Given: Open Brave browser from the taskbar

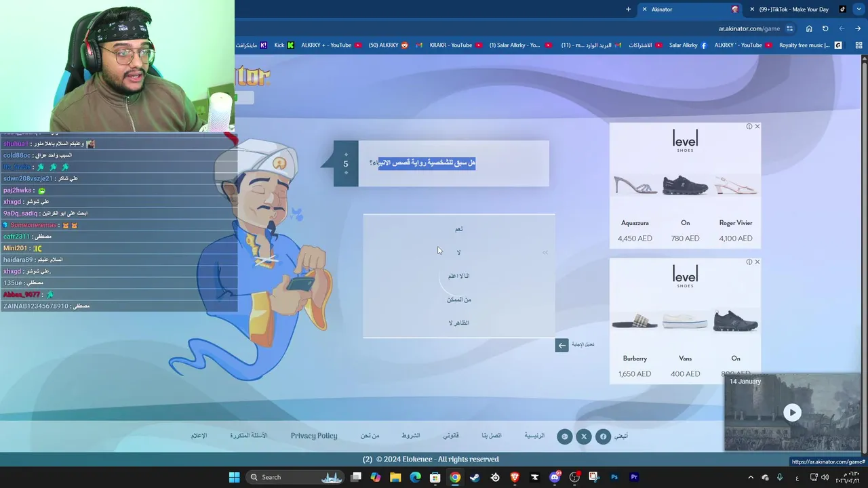Looking at the screenshot, I should pyautogui.click(x=515, y=477).
